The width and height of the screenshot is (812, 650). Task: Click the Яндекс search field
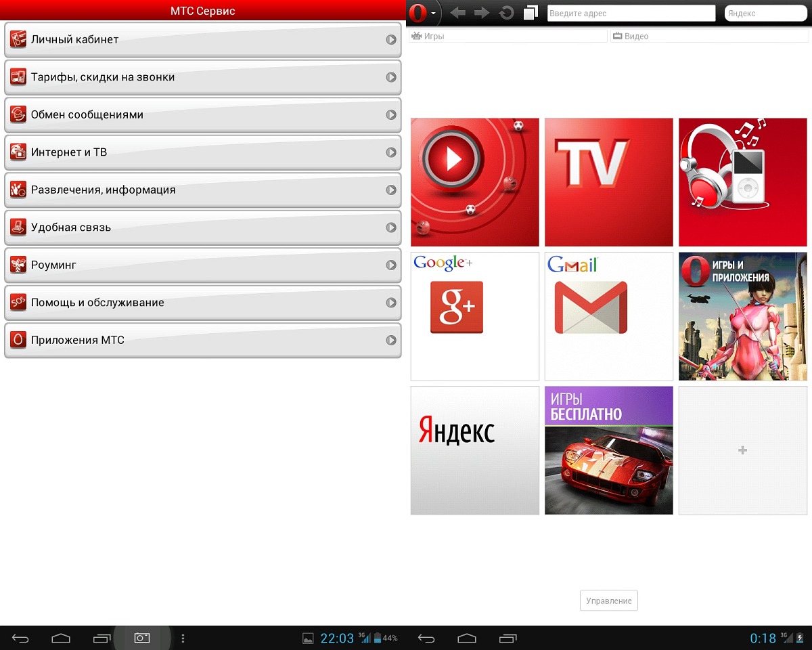click(x=765, y=13)
